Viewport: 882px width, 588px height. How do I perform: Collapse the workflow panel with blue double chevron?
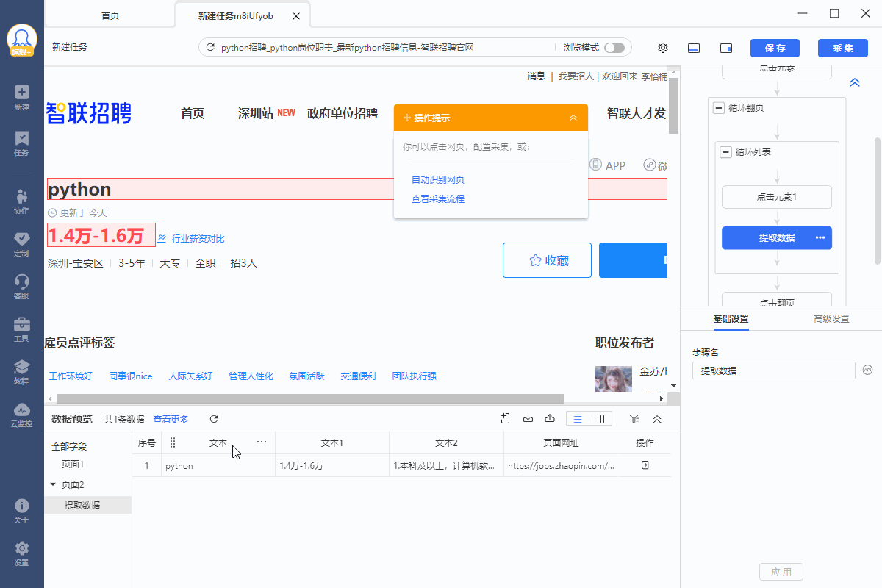[x=855, y=82]
